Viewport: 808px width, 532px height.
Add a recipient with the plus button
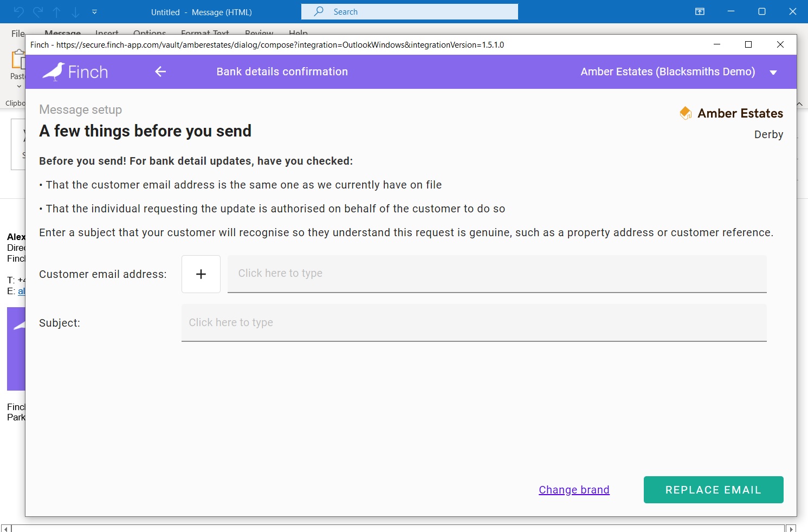pos(201,274)
